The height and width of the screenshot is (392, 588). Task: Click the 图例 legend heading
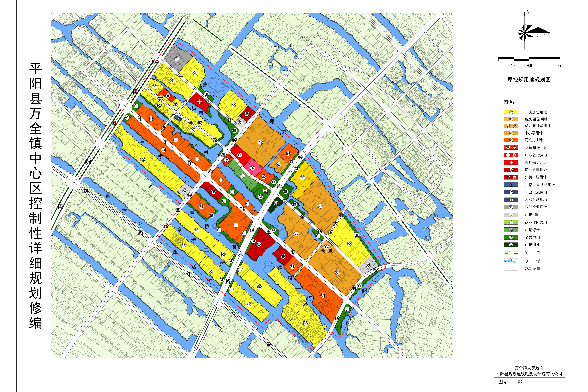pyautogui.click(x=509, y=102)
